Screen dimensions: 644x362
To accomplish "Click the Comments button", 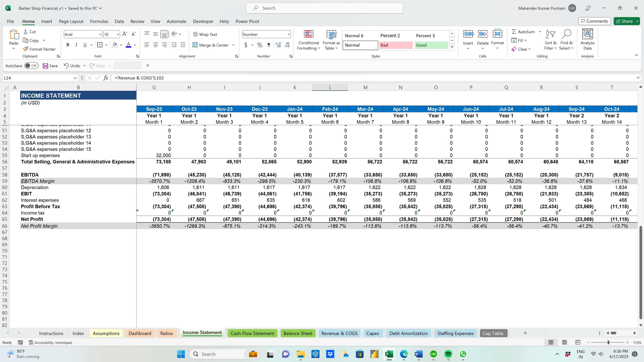I will click(594, 21).
